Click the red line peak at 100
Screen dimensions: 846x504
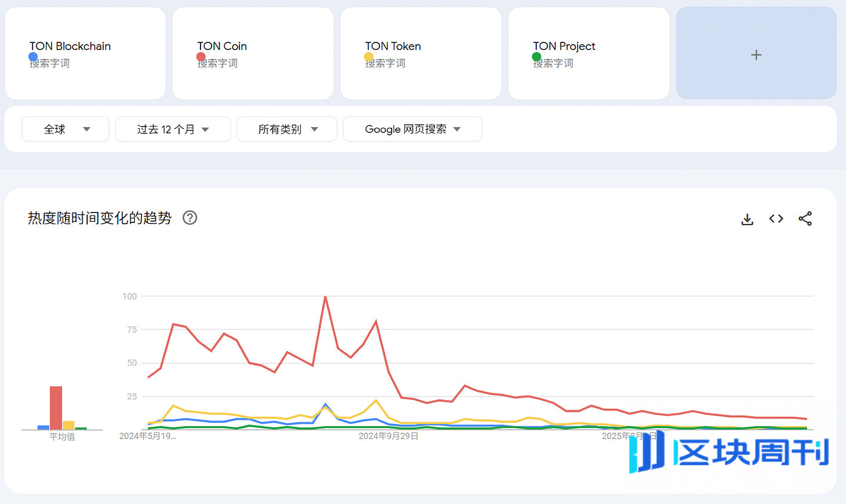coord(325,297)
